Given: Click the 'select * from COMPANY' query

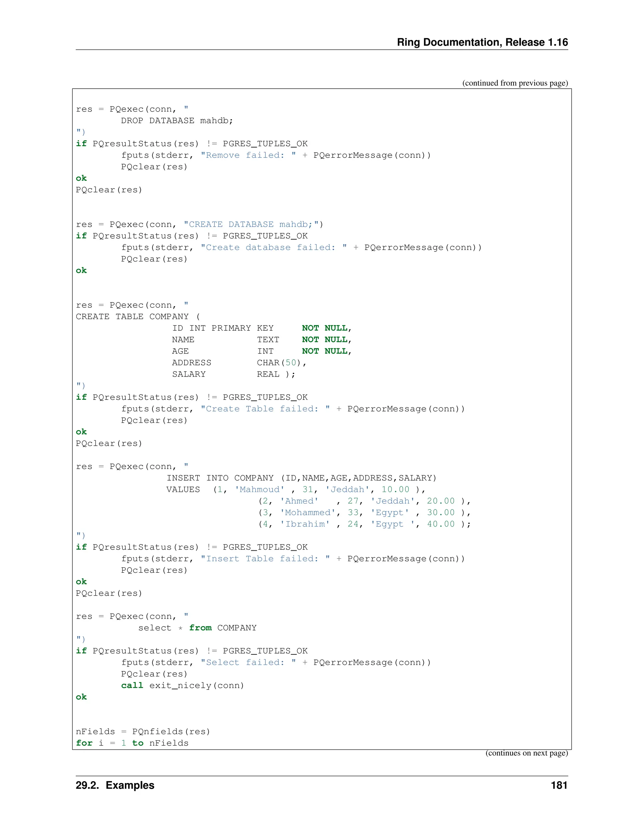Looking at the screenshot, I should tap(197, 628).
